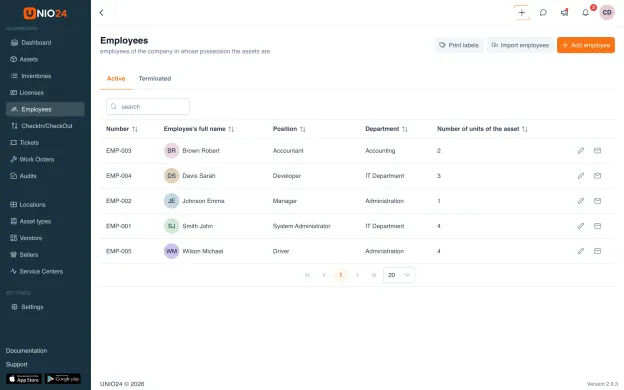Click App Store badge
The width and height of the screenshot is (624, 390).
pyautogui.click(x=23, y=379)
